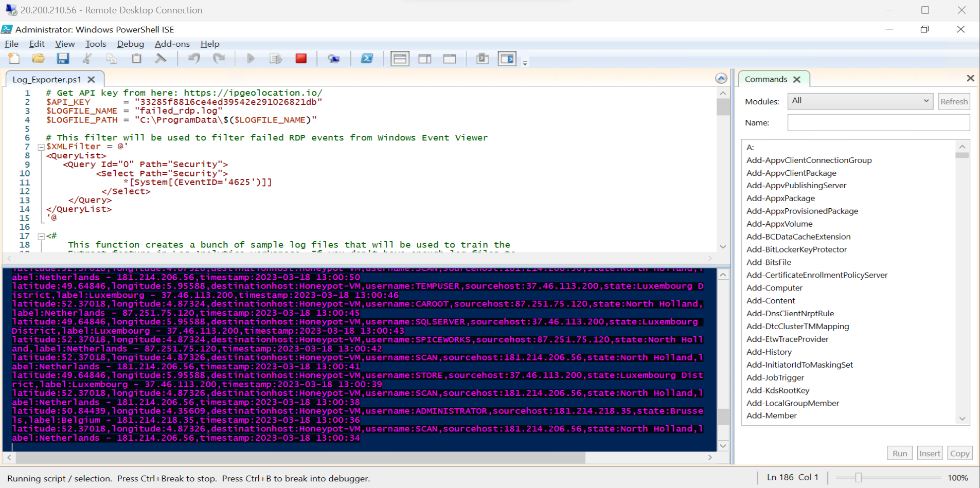Image resolution: width=980 pixels, height=488 pixels.
Task: Click the $API_KEY line in the script
Action: pos(184,102)
